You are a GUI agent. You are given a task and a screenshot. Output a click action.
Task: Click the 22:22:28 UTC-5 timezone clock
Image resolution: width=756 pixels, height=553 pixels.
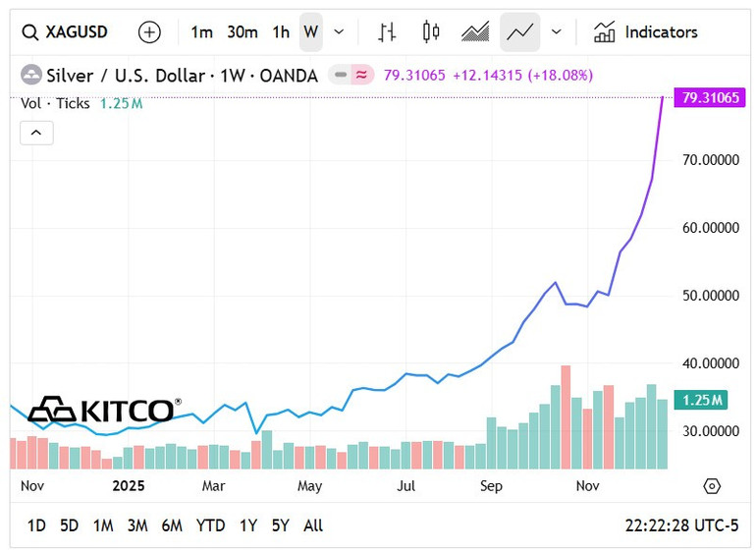coord(681,525)
